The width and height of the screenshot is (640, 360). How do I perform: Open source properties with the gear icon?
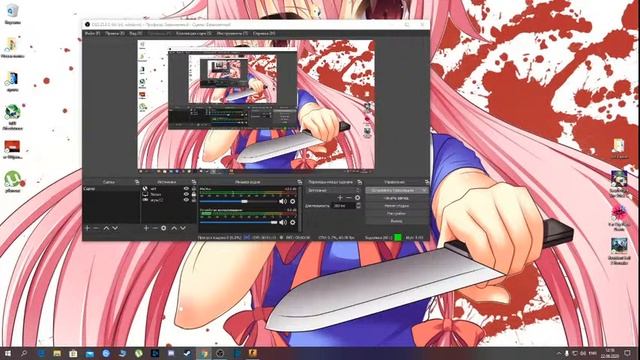pos(164,228)
